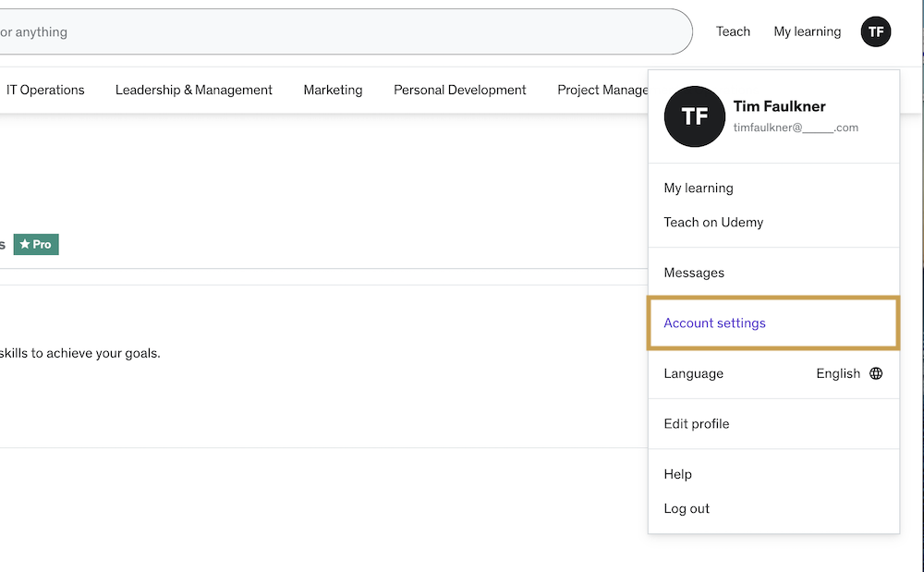The width and height of the screenshot is (924, 572).
Task: Click the TF avatar in the top header
Action: coord(876,31)
